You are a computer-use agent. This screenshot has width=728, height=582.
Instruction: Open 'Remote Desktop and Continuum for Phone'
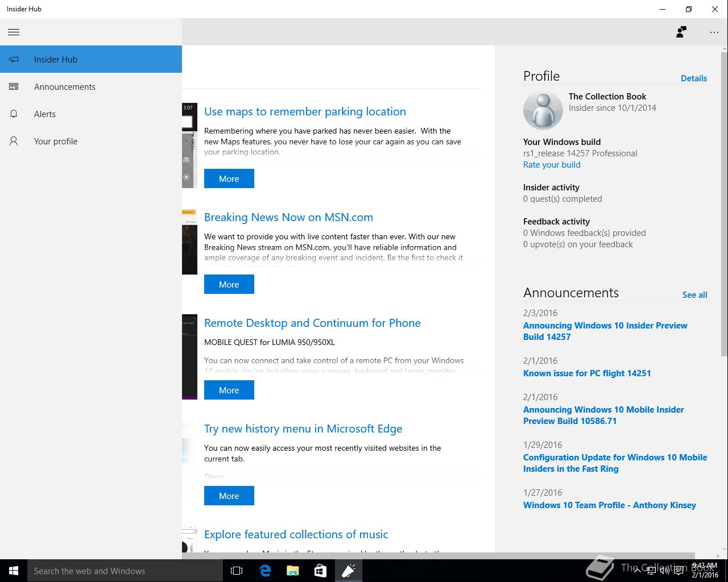click(312, 323)
